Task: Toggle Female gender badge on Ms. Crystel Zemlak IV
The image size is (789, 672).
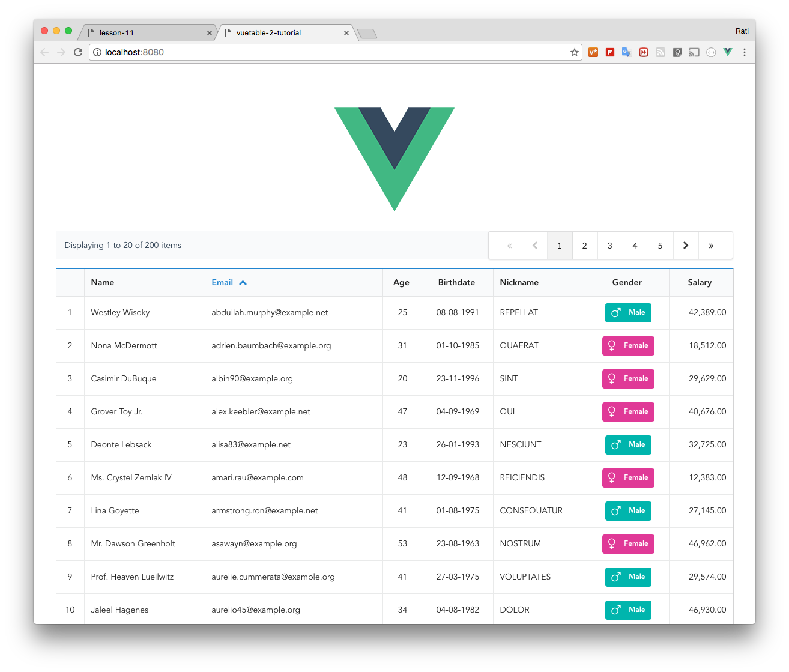Action: 628,477
